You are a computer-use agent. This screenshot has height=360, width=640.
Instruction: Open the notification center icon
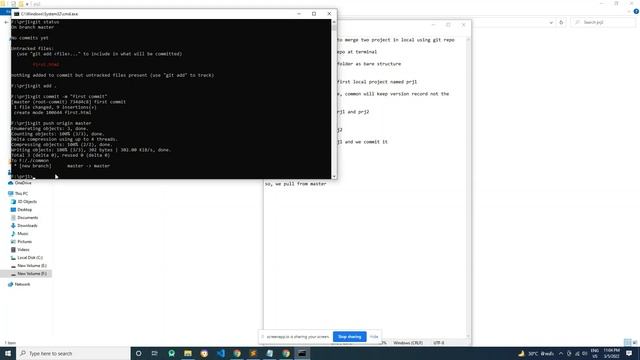coord(629,353)
